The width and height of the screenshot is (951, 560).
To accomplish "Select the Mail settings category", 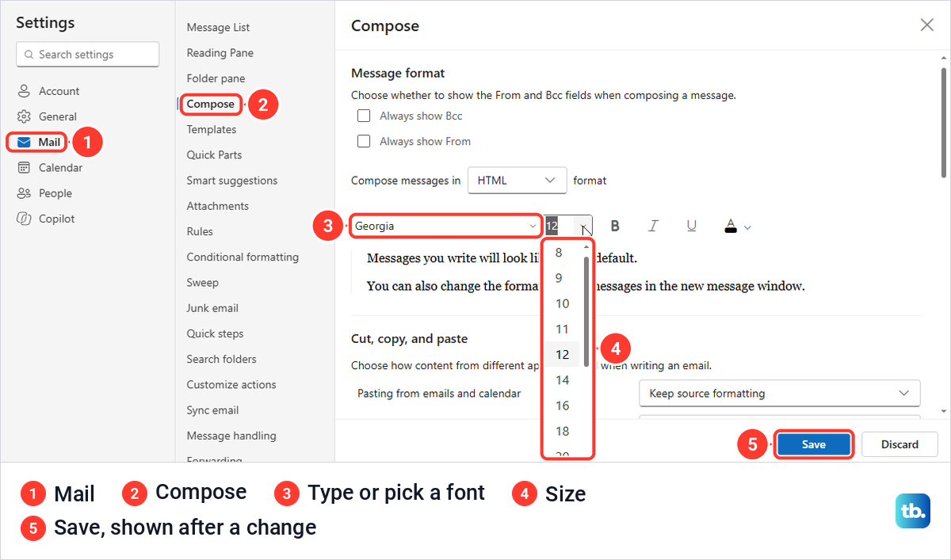I will [37, 143].
